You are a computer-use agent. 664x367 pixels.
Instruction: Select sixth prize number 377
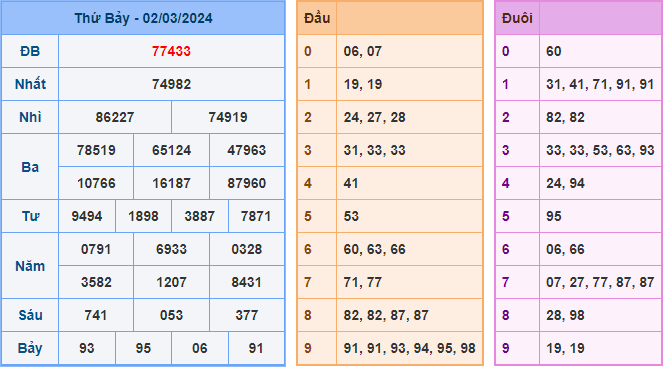click(246, 315)
